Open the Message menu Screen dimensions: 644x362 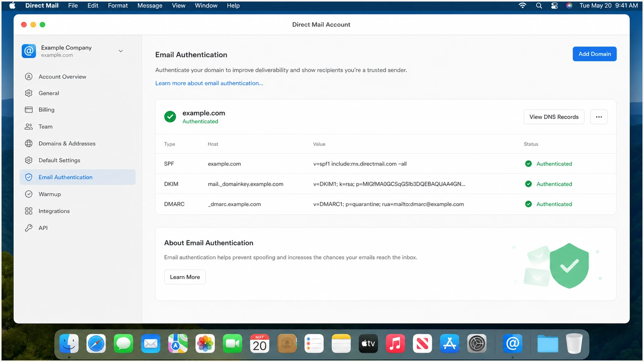(150, 5)
